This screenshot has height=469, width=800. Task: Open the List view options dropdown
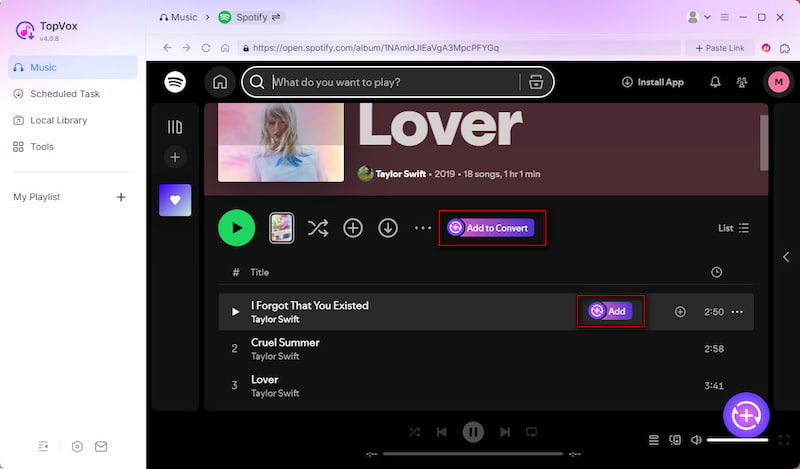[734, 228]
